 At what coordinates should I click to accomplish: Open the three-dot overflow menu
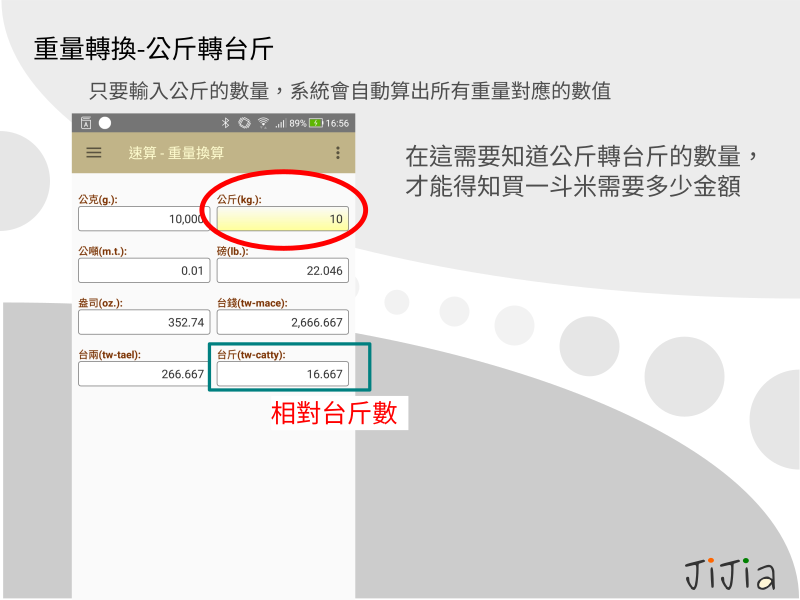[338, 153]
